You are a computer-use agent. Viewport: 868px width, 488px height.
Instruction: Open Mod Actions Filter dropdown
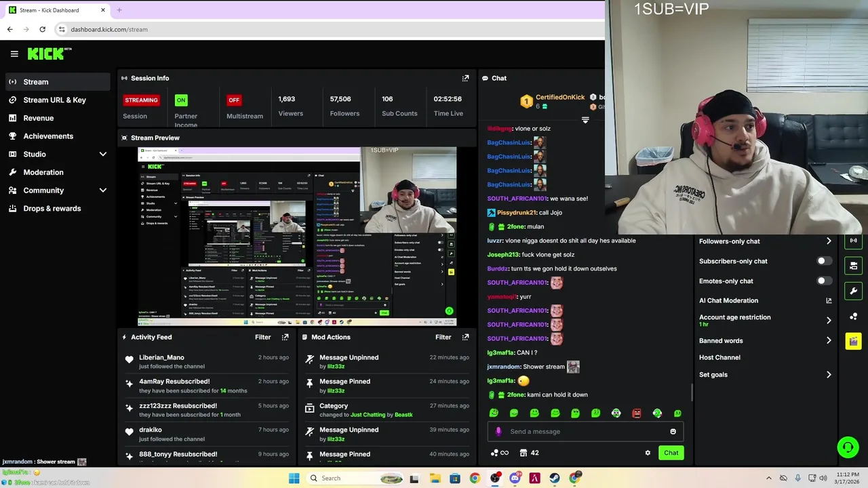(443, 337)
